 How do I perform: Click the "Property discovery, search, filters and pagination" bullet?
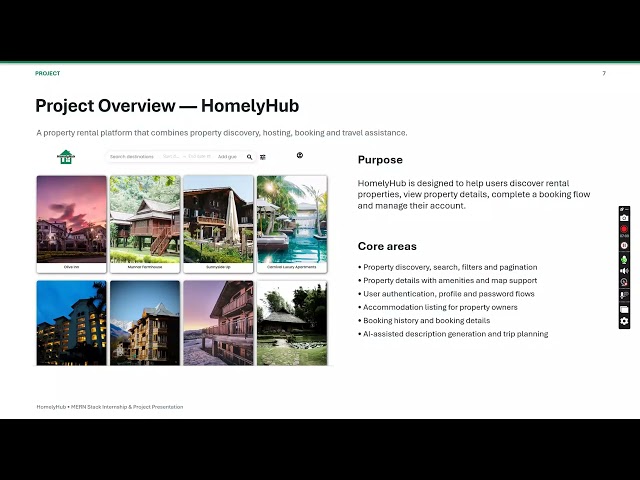click(448, 267)
